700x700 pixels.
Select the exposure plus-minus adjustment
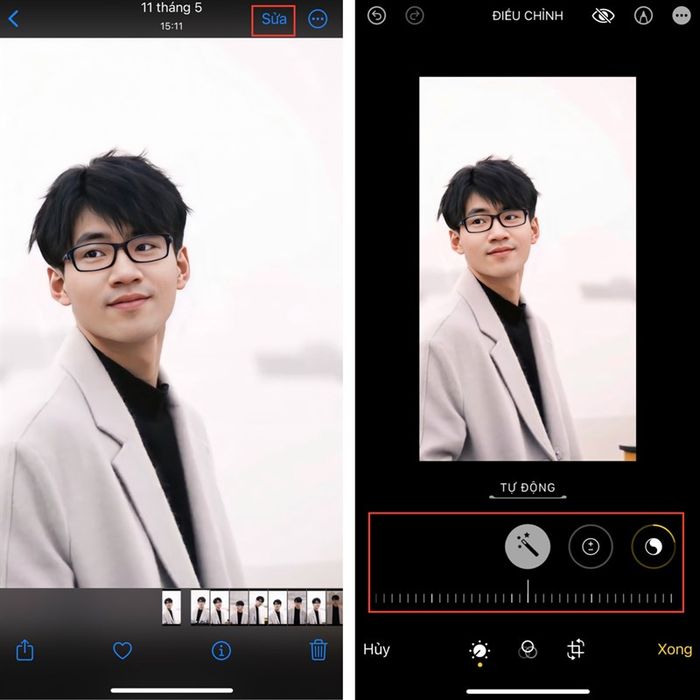pyautogui.click(x=591, y=546)
